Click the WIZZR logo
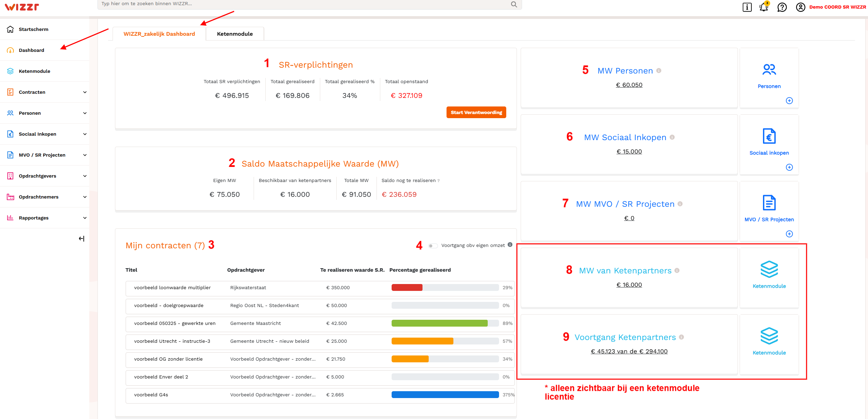The height and width of the screenshot is (419, 868). [22, 7]
